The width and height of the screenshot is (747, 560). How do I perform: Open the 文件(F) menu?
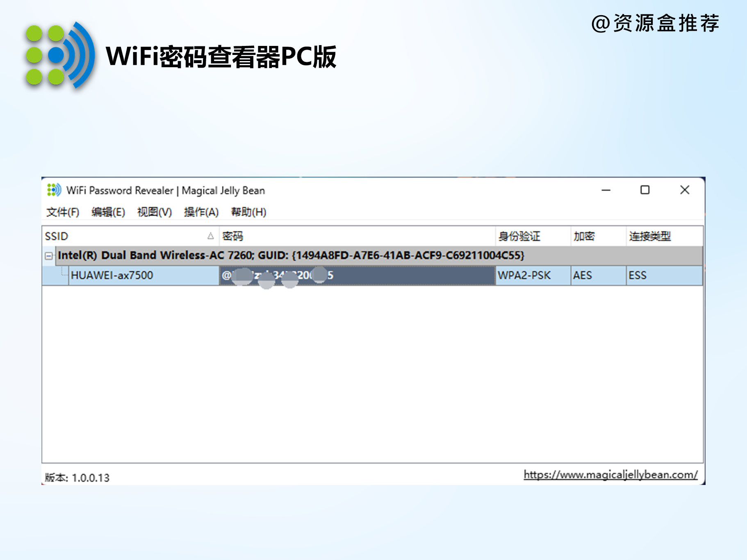point(63,212)
